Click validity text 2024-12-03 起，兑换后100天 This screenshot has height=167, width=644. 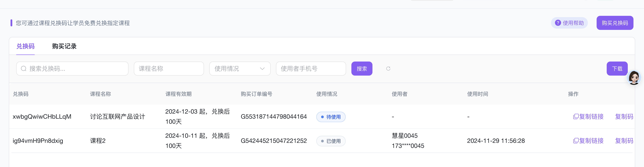coord(198,117)
